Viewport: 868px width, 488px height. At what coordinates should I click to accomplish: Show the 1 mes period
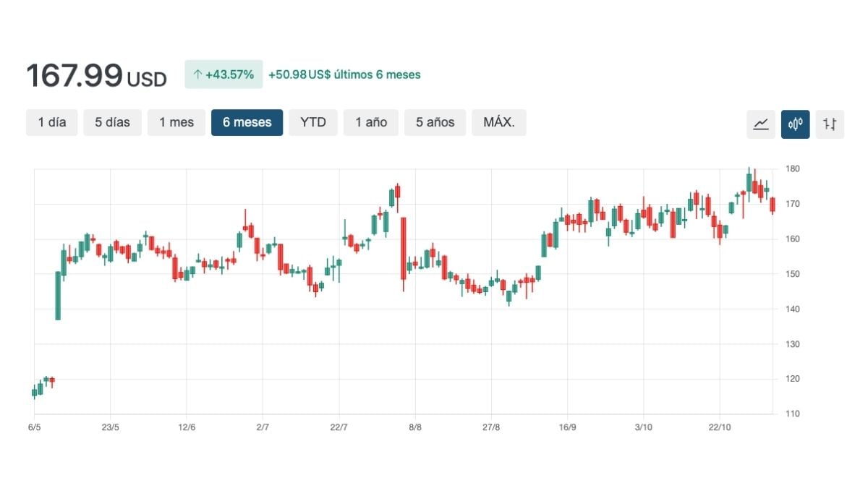pyautogui.click(x=176, y=122)
